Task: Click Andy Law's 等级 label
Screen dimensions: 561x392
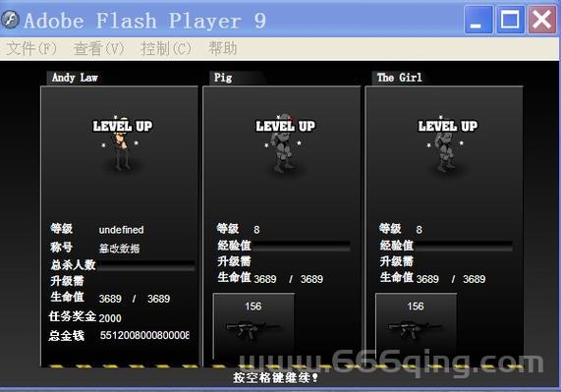Action: pos(62,228)
